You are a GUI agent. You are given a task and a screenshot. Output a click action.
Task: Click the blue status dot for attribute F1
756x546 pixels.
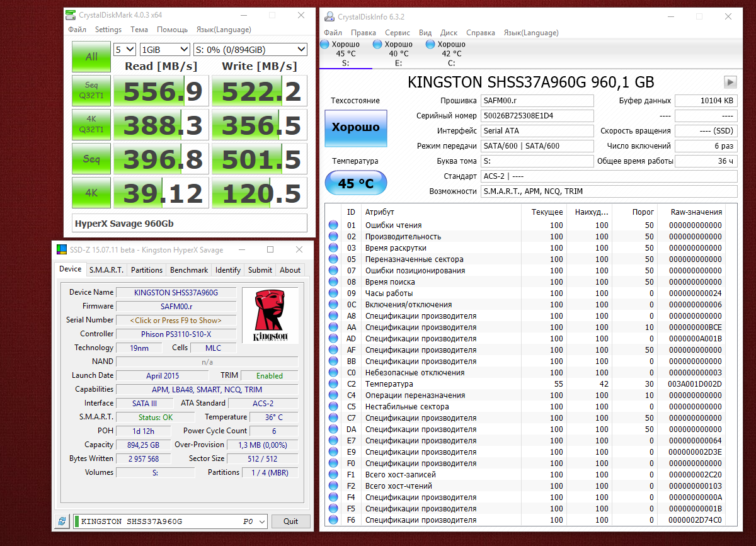click(333, 475)
